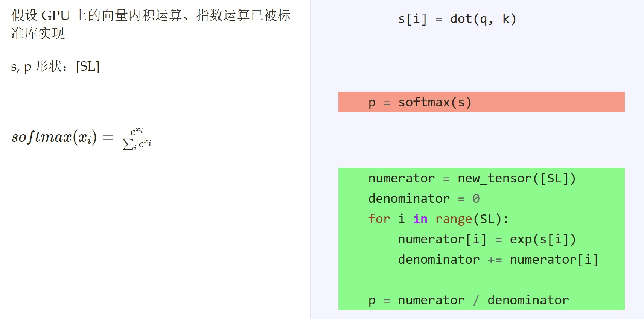Screen dimensions: 644x319
Task: Click the purple 'in' keyword
Action: (420, 219)
